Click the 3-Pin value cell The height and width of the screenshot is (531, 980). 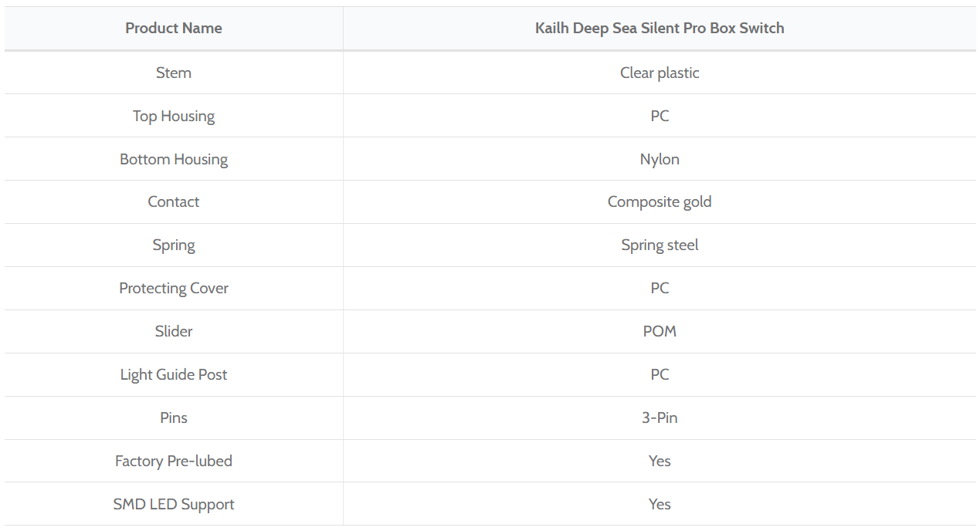(x=660, y=418)
